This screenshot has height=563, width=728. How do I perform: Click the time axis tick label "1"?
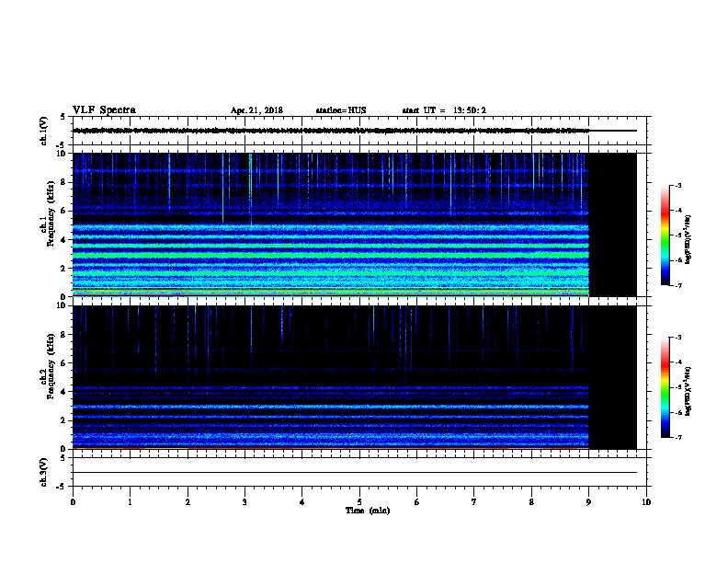[130, 501]
